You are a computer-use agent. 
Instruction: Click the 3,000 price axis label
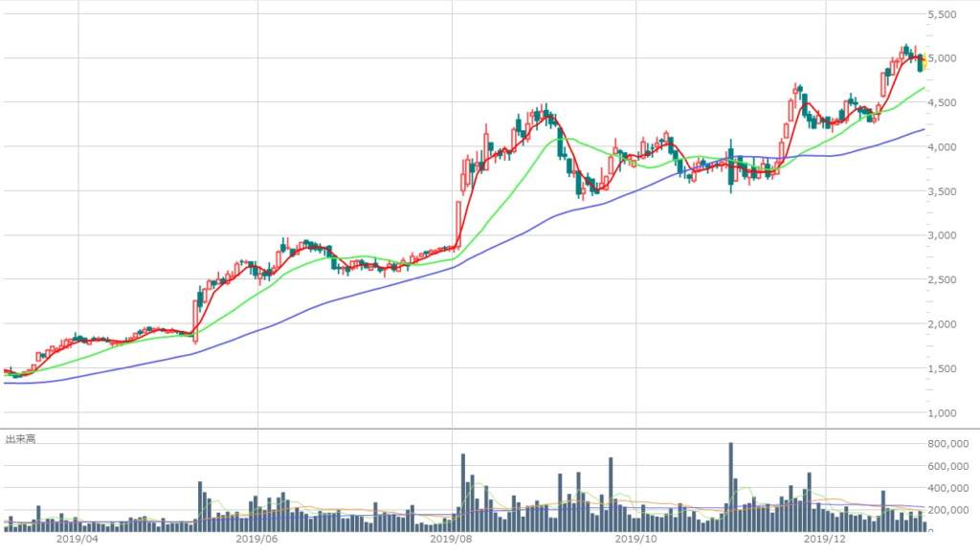tap(942, 235)
